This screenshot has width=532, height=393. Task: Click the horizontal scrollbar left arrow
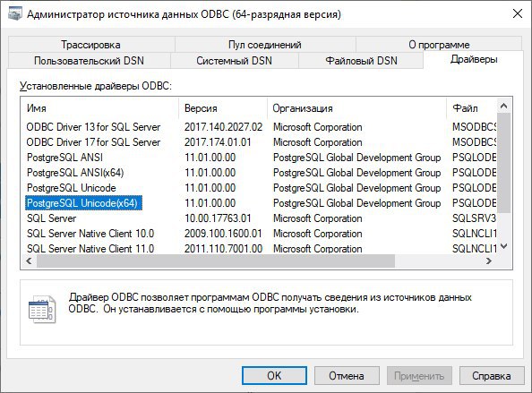[29, 261]
